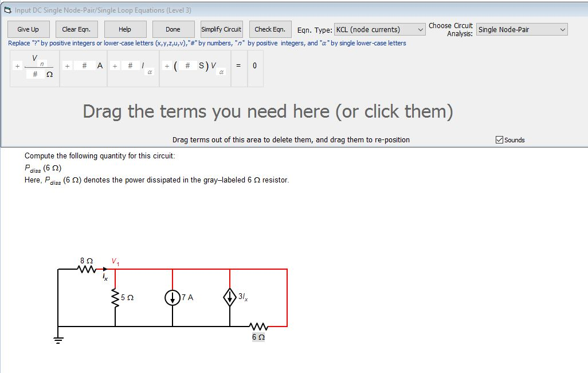This screenshot has height=373, width=588.
Task: Click the Simplify Circuit button
Action: pos(221,29)
